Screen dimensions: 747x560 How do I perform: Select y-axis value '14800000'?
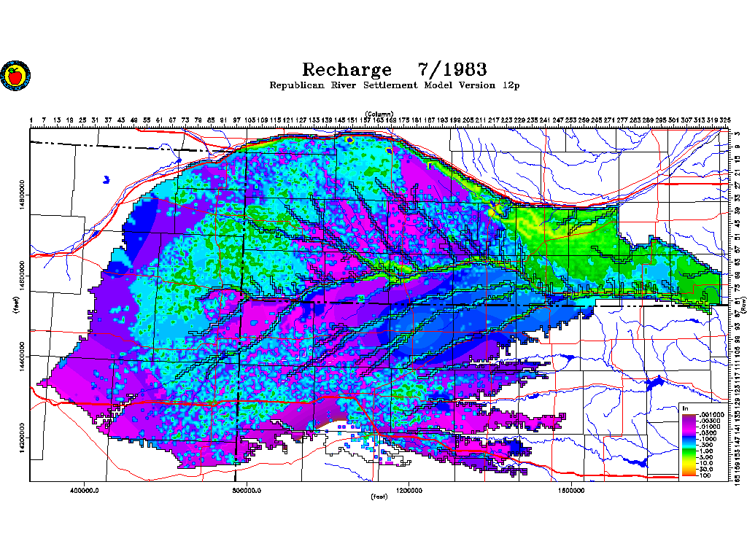pyautogui.click(x=23, y=195)
